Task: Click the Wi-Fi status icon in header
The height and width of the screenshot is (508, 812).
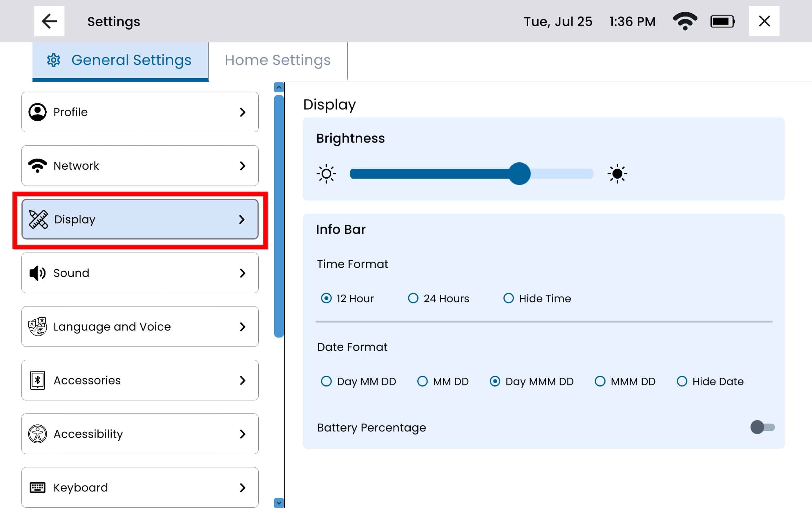Action: pyautogui.click(x=685, y=21)
